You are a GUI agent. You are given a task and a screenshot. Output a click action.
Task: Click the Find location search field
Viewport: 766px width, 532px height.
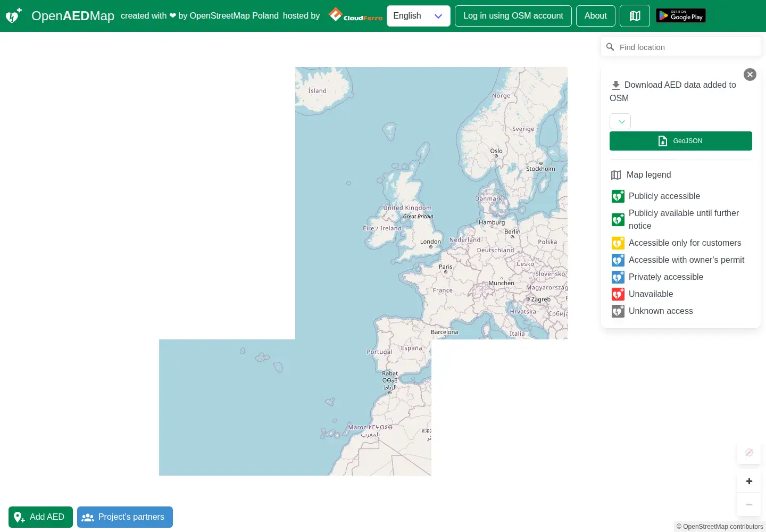click(x=681, y=47)
